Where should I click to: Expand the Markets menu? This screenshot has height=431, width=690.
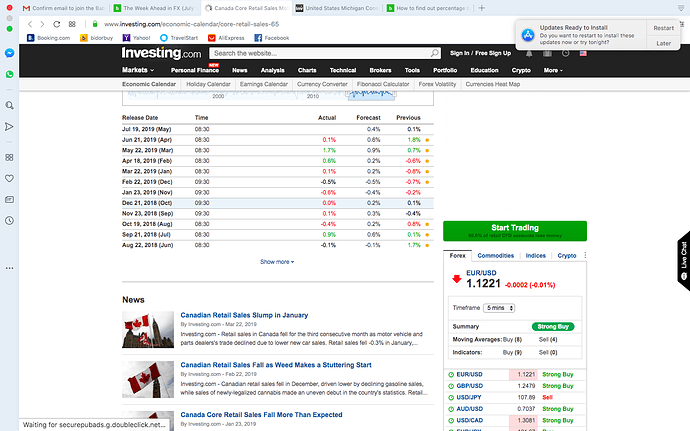(138, 70)
